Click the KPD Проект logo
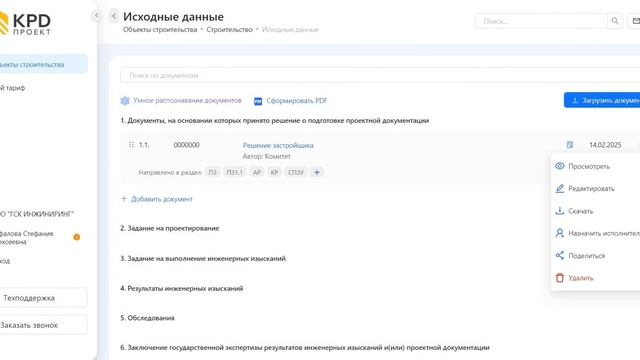Image resolution: width=640 pixels, height=360 pixels. [25, 24]
